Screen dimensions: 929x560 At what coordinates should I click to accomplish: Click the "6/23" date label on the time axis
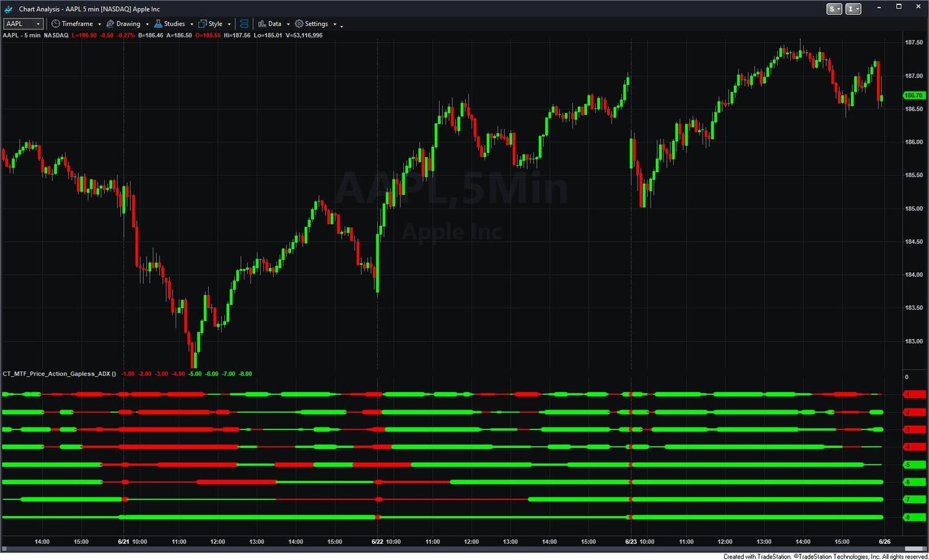pyautogui.click(x=631, y=541)
